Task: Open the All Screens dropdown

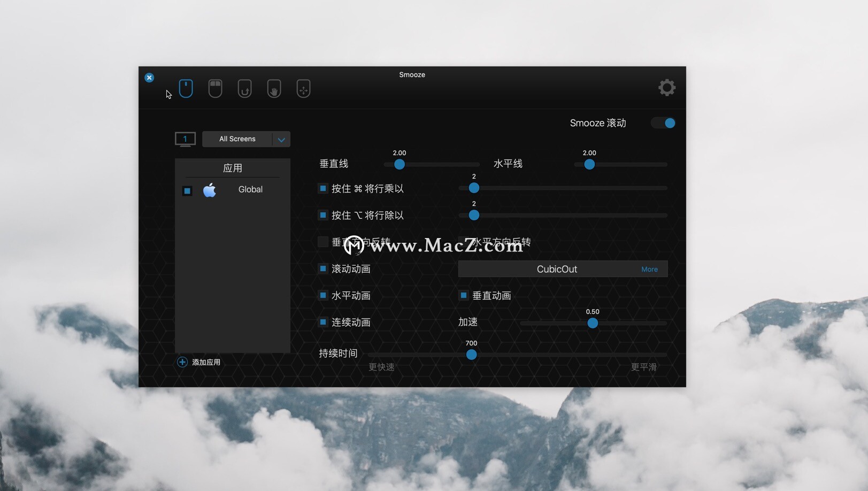Action: tap(246, 139)
